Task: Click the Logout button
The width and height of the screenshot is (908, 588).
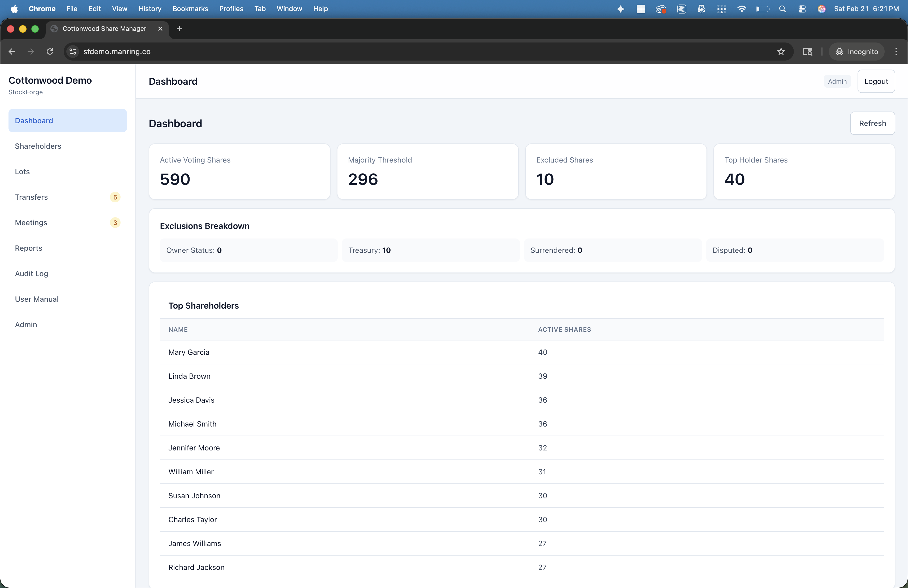Action: tap(876, 81)
